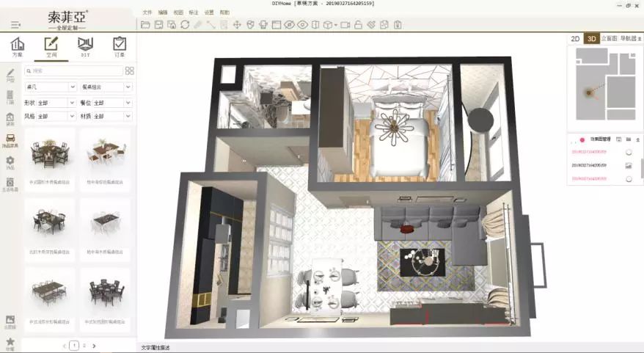Switch to 2D view
Viewport: 644px width, 353px height.
575,39
